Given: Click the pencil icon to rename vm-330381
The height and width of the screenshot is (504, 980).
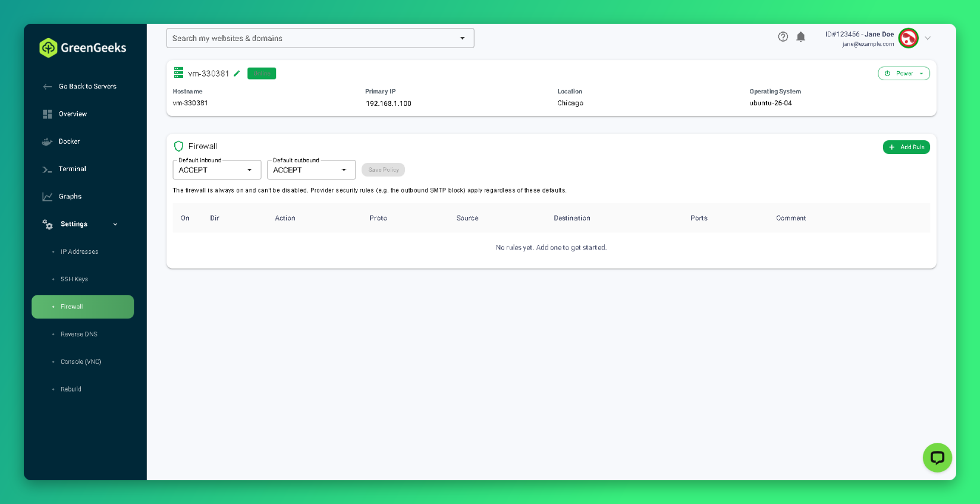Looking at the screenshot, I should [237, 74].
